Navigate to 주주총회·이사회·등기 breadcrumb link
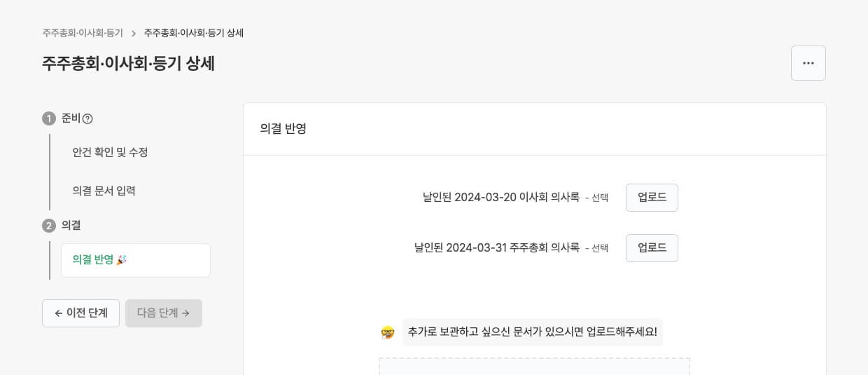868x375 pixels. (83, 33)
